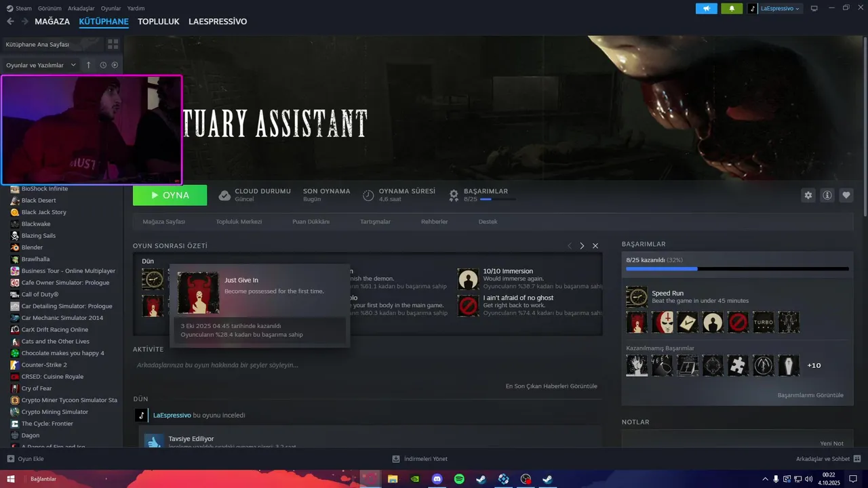
Task: Open Discord from the taskbar
Action: [x=437, y=479]
